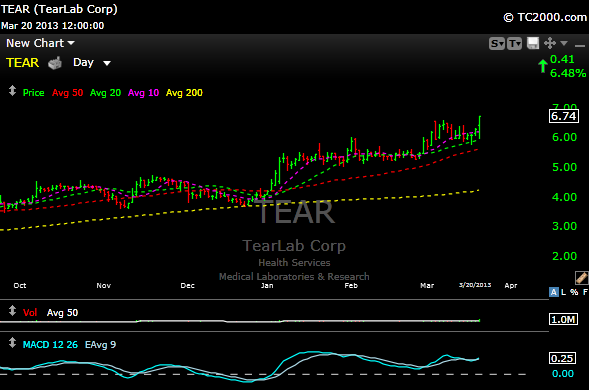This screenshot has width=589, height=390.
Task: Click the 1.0M volume value box
Action: pos(563,319)
